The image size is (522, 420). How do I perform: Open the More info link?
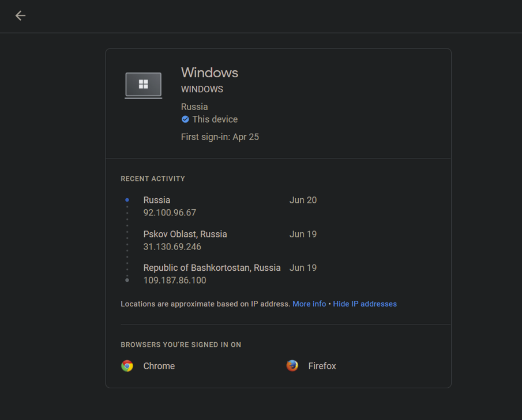[x=309, y=304]
